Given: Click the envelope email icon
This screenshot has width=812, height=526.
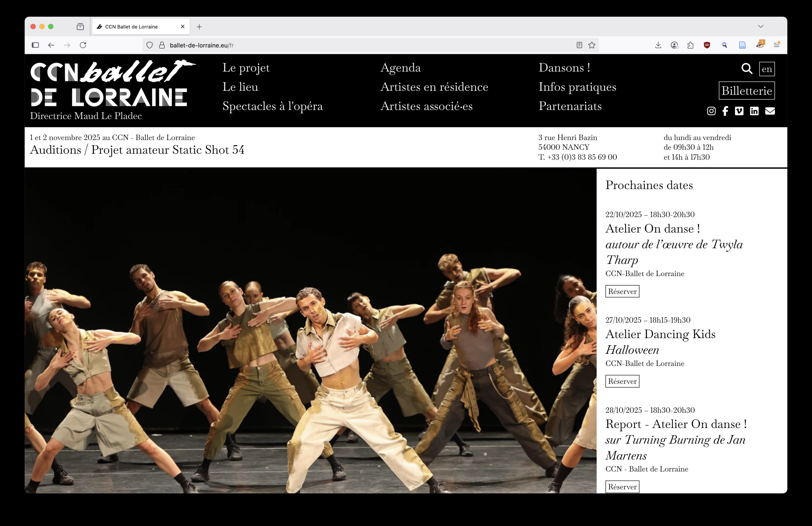Looking at the screenshot, I should 770,111.
